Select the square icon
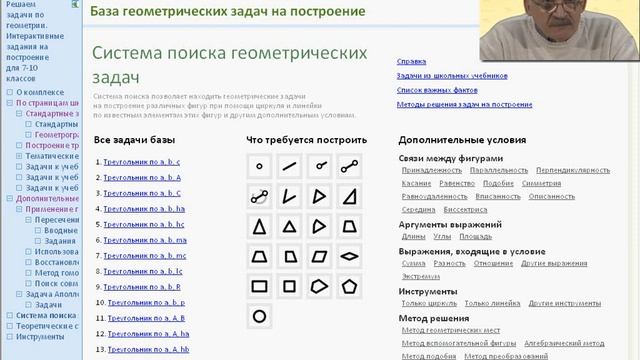Viewport: 640px width, 360px height. (x=289, y=287)
